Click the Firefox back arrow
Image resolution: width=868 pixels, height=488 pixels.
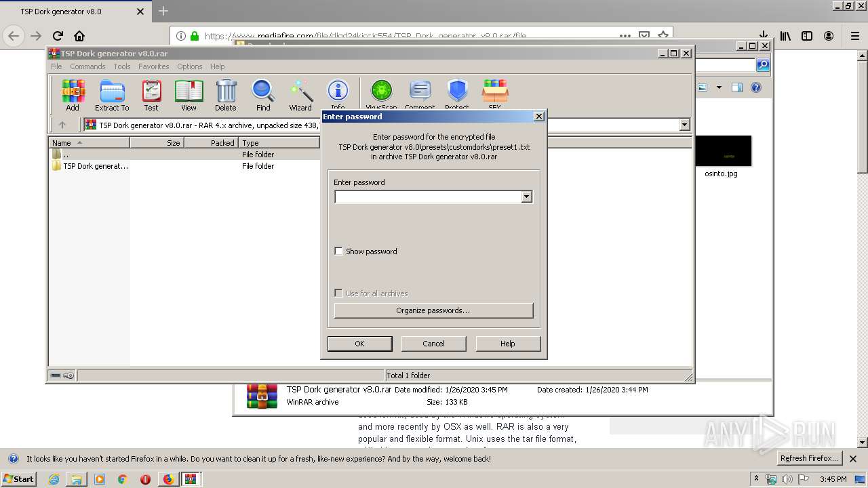tap(14, 36)
